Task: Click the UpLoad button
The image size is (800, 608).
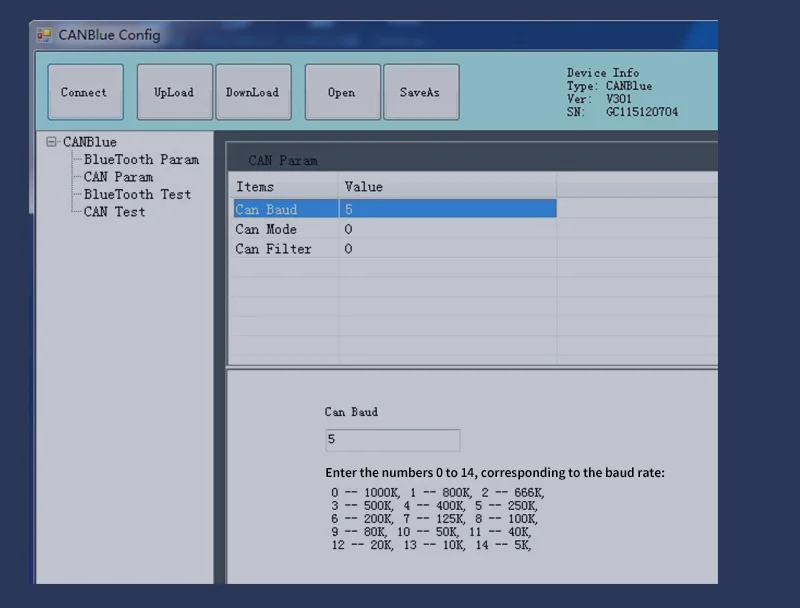Action: pyautogui.click(x=174, y=92)
